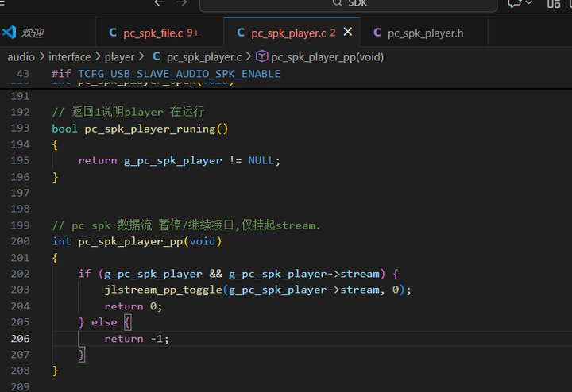Click comment on line 199 about stream
The width and height of the screenshot is (572, 392).
pyautogui.click(x=186, y=225)
